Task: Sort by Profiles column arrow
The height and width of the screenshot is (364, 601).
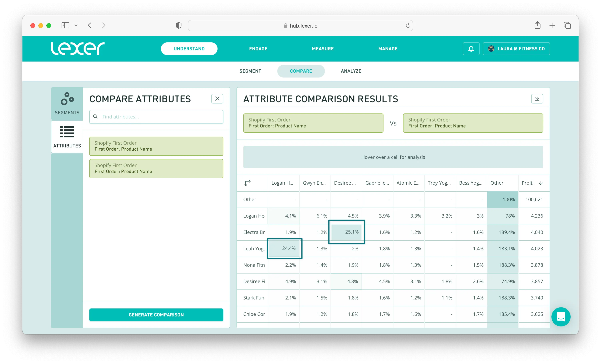Action: click(x=541, y=183)
